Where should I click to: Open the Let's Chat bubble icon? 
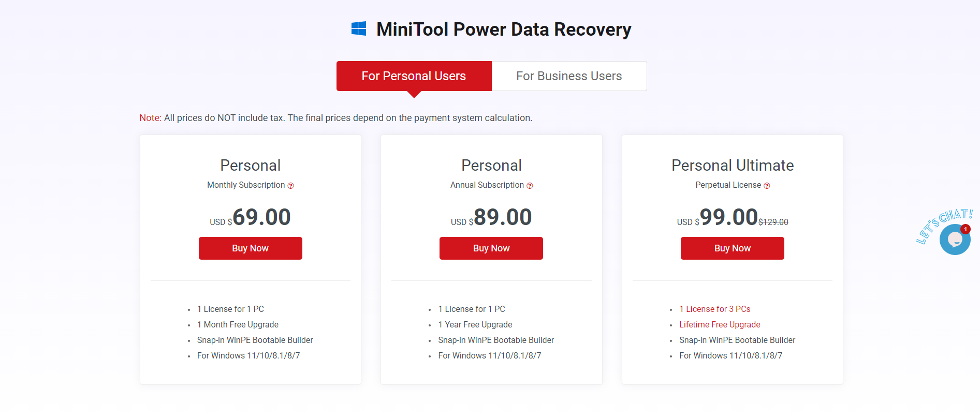point(955,240)
